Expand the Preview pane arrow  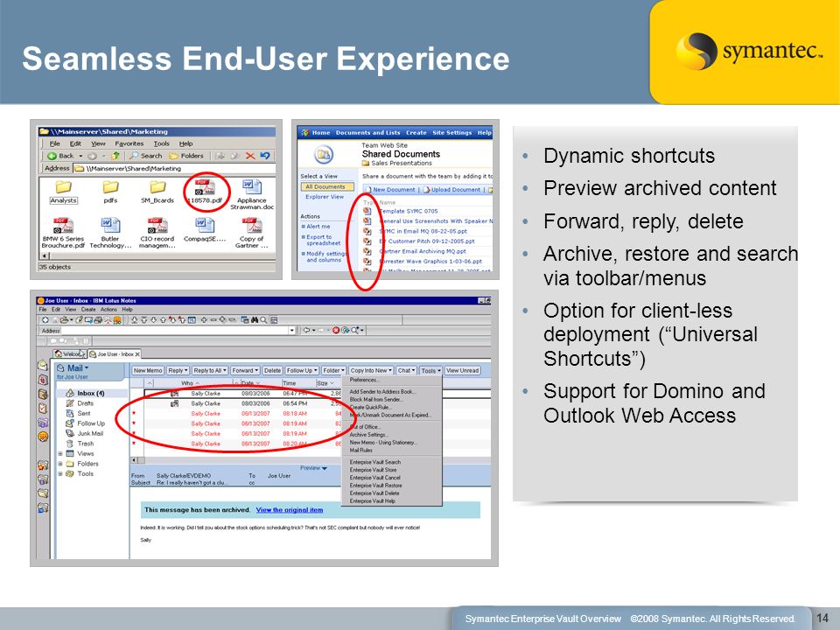(x=324, y=468)
